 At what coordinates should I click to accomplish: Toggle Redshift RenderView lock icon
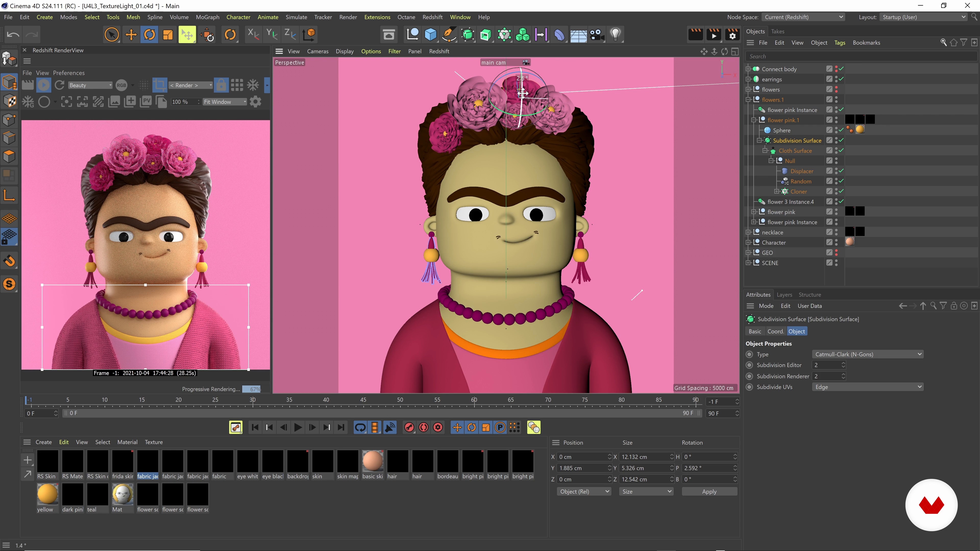click(221, 85)
